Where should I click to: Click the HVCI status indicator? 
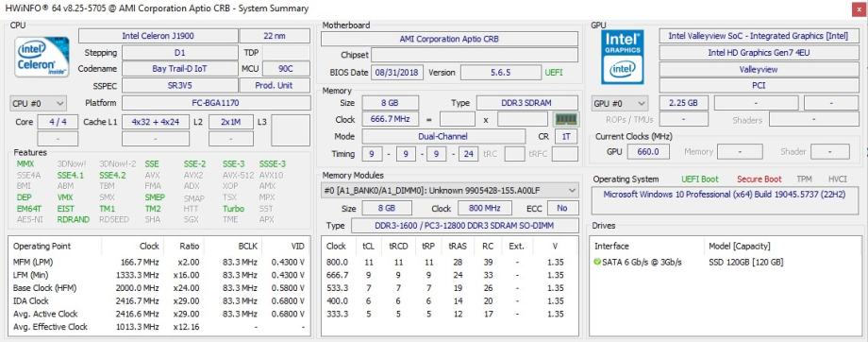coord(838,180)
